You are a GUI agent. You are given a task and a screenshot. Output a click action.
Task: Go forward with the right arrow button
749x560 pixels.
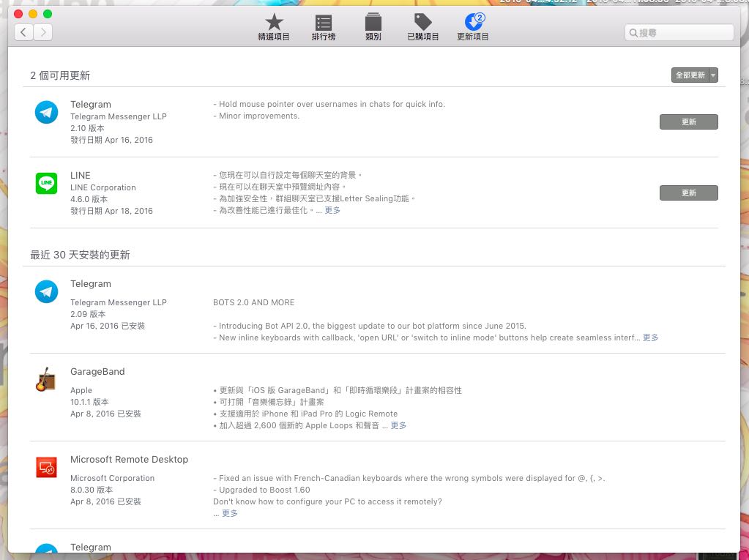[x=43, y=32]
